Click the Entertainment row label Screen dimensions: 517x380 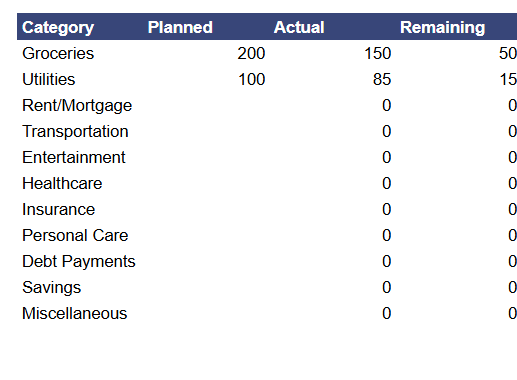74,157
